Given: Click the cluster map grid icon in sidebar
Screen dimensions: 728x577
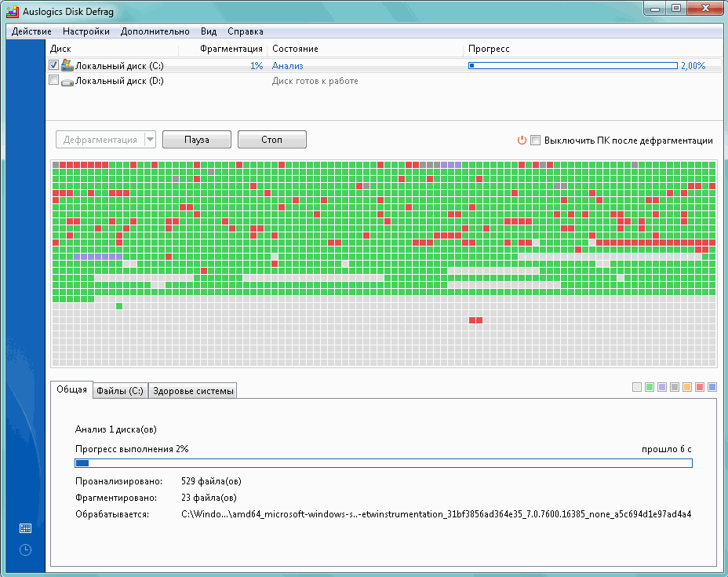Looking at the screenshot, I should click(26, 528).
